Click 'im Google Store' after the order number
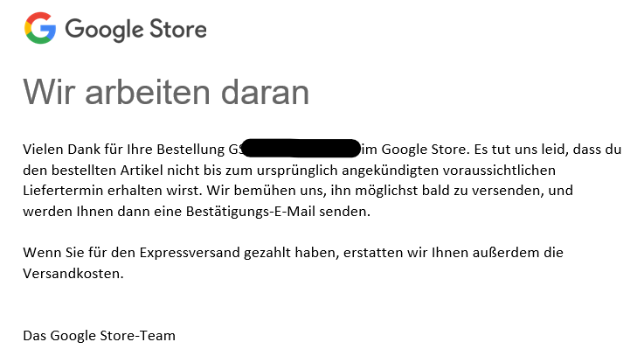Viewport: 644px width, 356px height. click(x=415, y=150)
